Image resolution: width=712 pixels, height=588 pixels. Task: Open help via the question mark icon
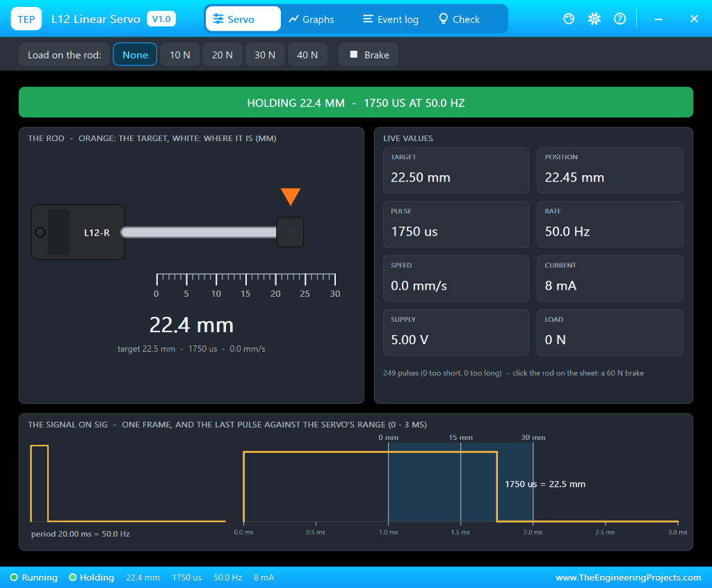pyautogui.click(x=620, y=19)
